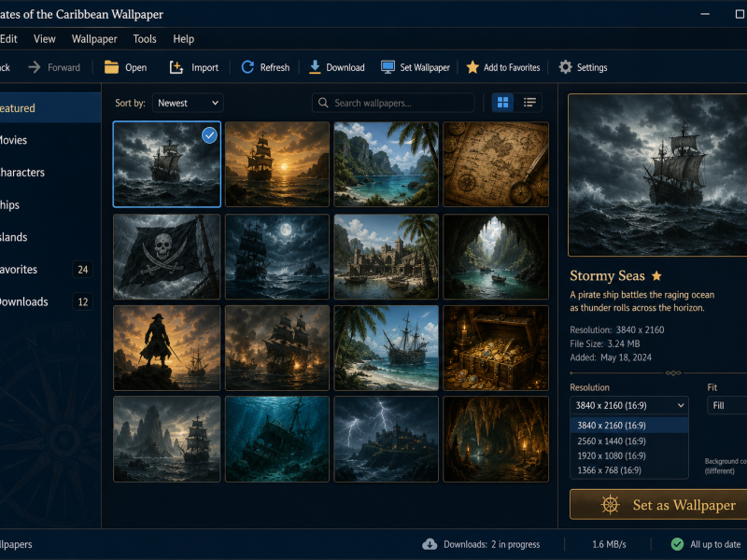The height and width of the screenshot is (560, 747).
Task: Collapse the Resolution dropdown 3840 x 2160
Action: [629, 406]
